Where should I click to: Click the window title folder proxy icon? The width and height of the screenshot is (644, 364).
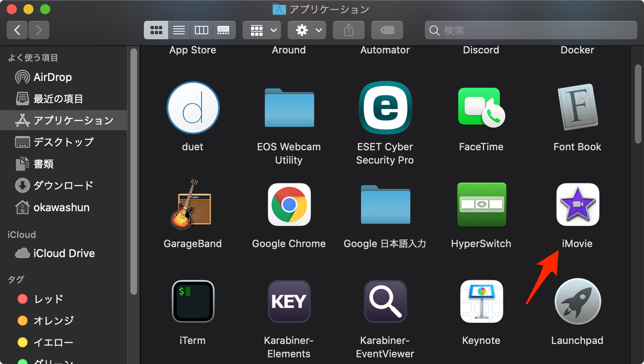[279, 9]
